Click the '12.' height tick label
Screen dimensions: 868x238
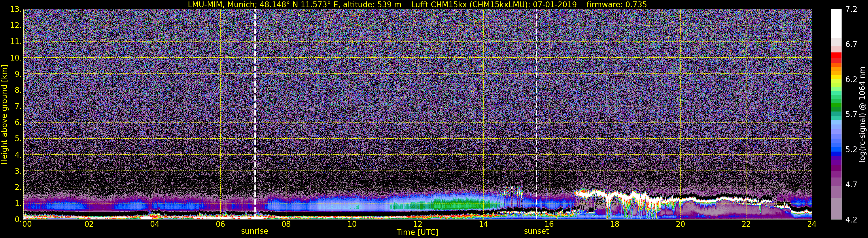tap(16, 26)
